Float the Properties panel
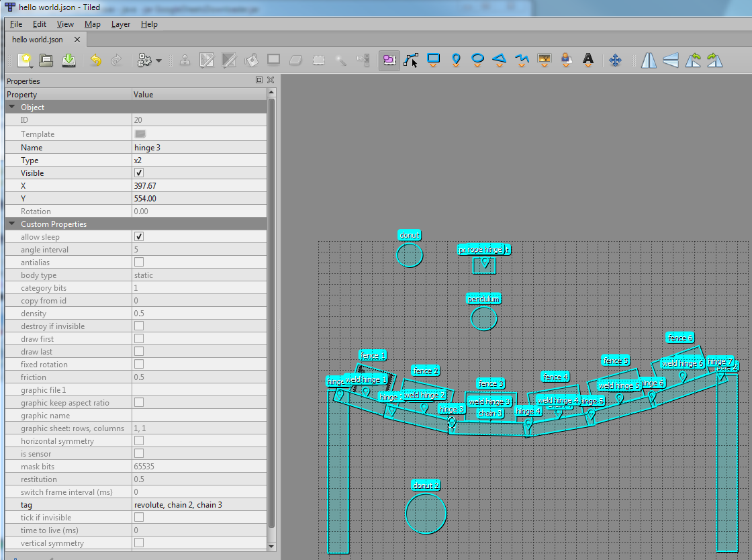The image size is (752, 560). point(259,80)
